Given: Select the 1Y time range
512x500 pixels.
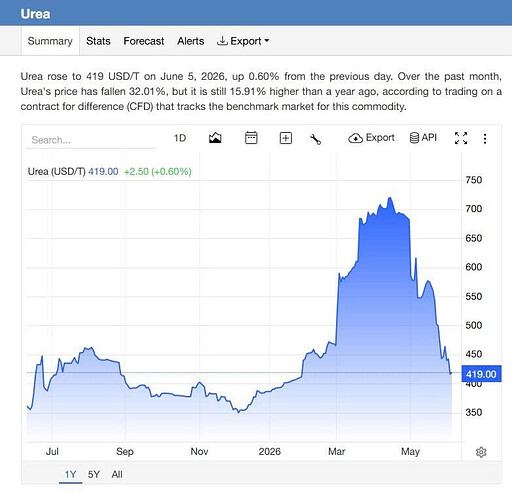Looking at the screenshot, I should [70, 474].
